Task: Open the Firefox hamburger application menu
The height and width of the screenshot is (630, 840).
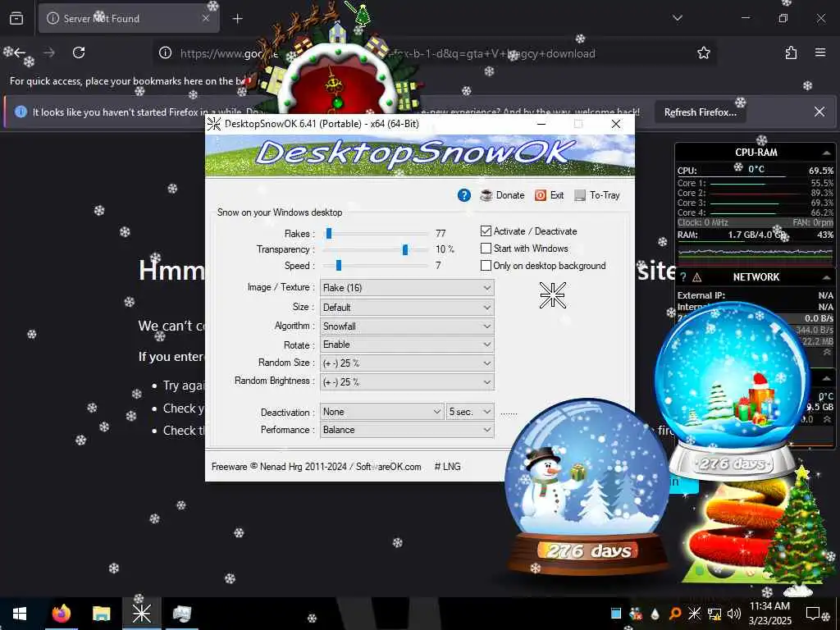Action: pos(820,52)
